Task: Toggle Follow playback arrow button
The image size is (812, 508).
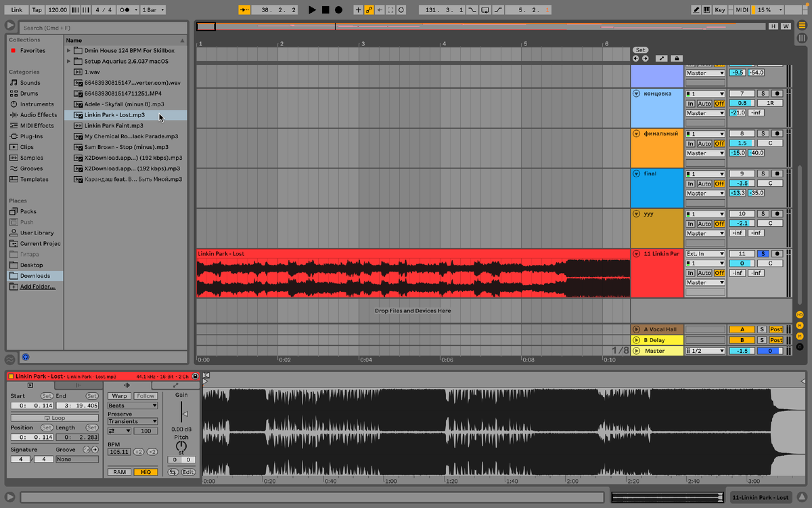Action: tap(244, 10)
